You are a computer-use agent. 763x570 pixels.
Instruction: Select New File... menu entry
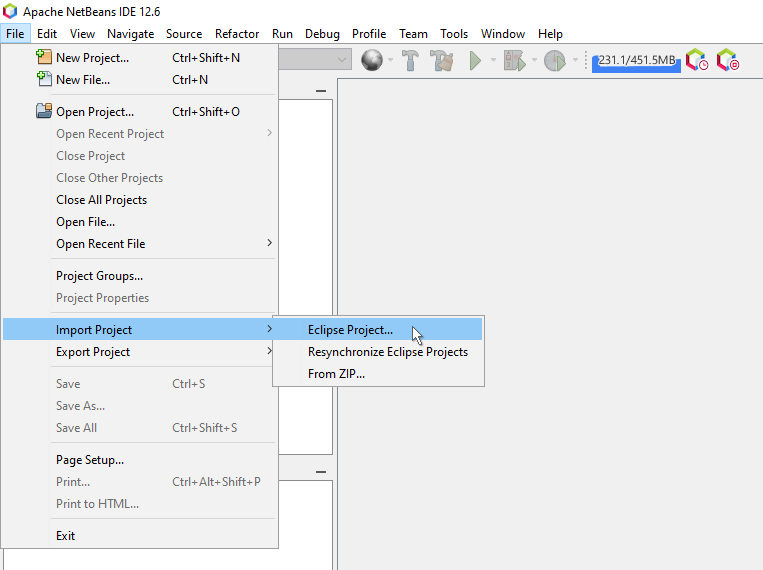tap(140, 79)
